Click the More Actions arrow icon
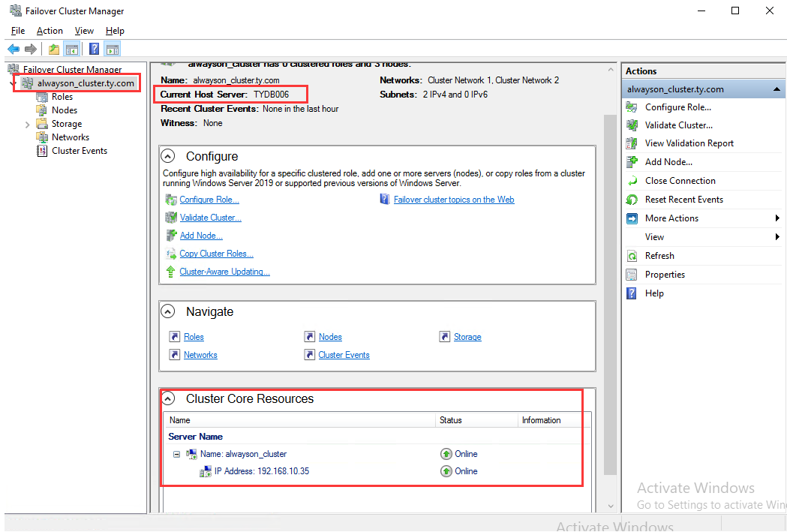This screenshot has width=787, height=532. click(632, 218)
